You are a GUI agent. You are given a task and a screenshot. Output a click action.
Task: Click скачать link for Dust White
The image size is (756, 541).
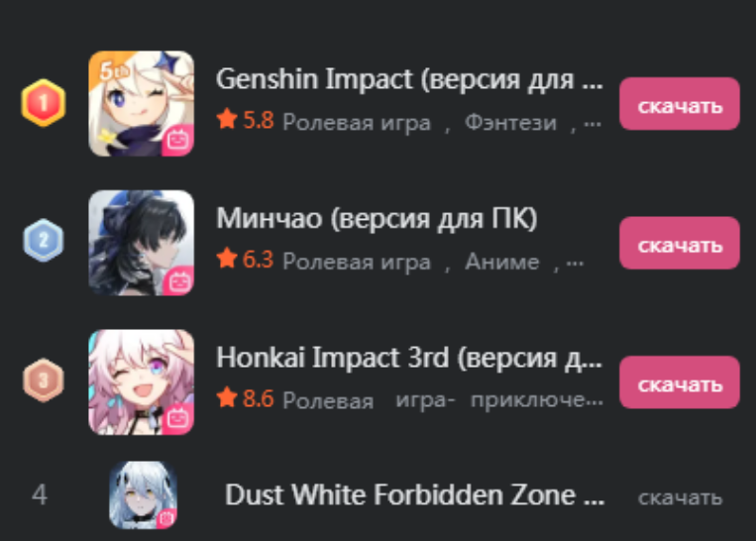(680, 497)
